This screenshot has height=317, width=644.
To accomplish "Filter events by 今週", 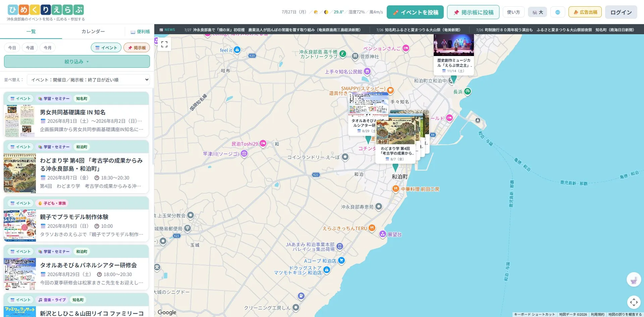I will pos(30,48).
